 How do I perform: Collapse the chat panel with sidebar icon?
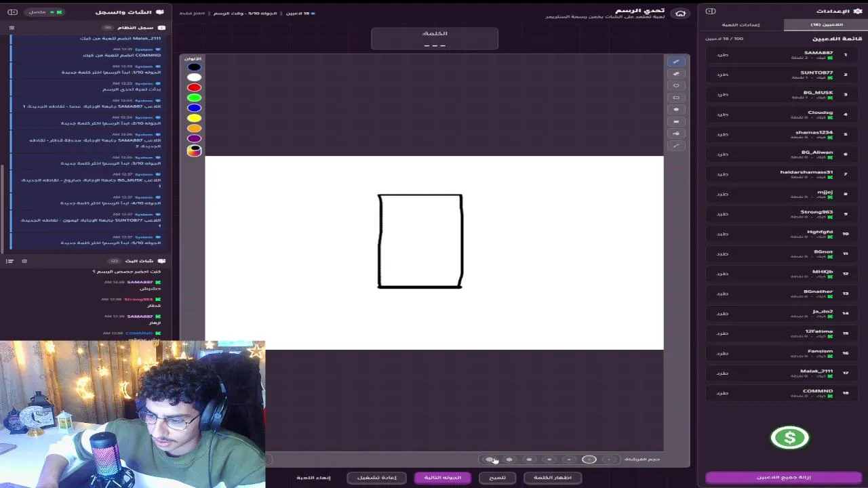click(x=12, y=12)
